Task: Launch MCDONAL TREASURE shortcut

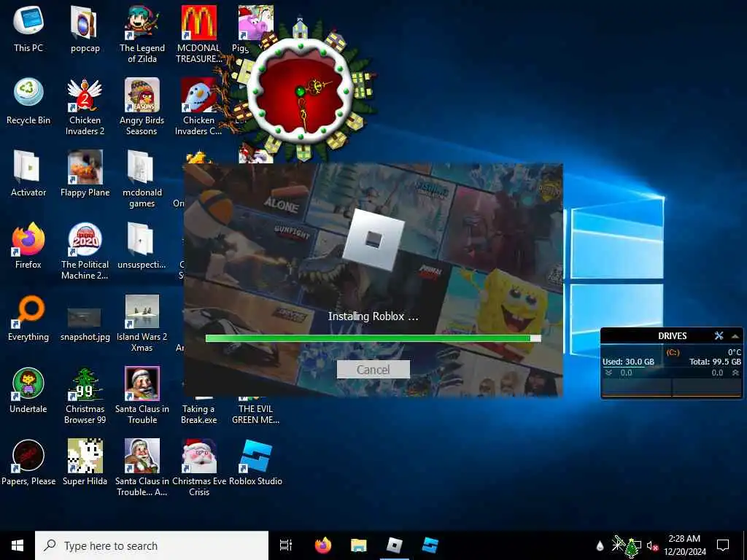Action: [199, 34]
